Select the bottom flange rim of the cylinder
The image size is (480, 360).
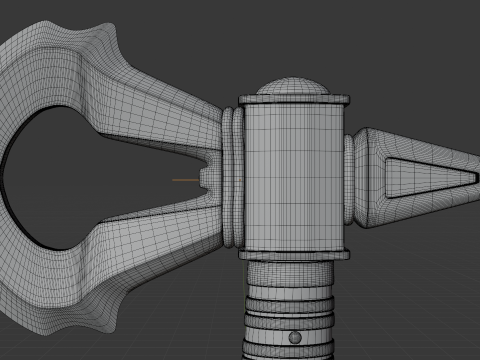tap(294, 255)
